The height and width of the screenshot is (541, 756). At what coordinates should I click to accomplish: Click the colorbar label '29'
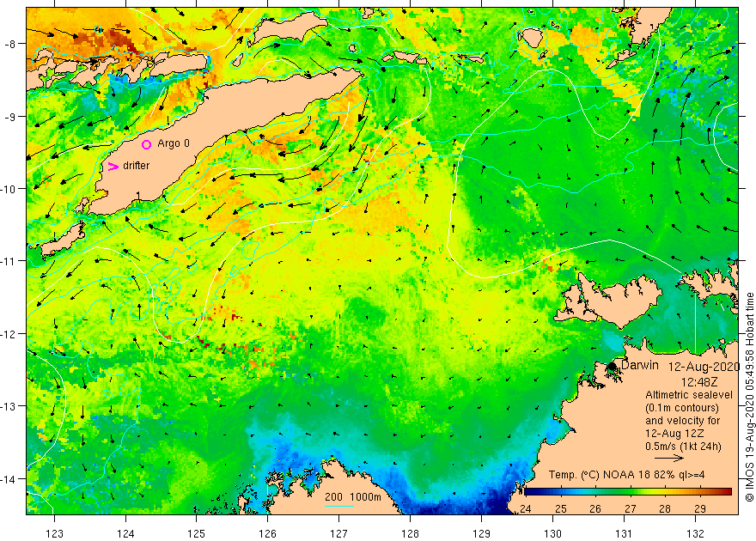click(700, 508)
